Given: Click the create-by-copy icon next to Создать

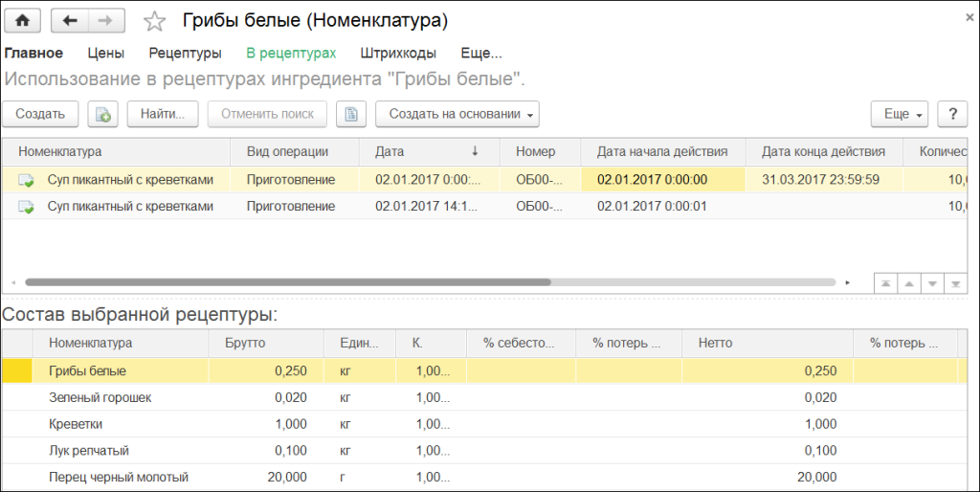Looking at the screenshot, I should [x=102, y=114].
